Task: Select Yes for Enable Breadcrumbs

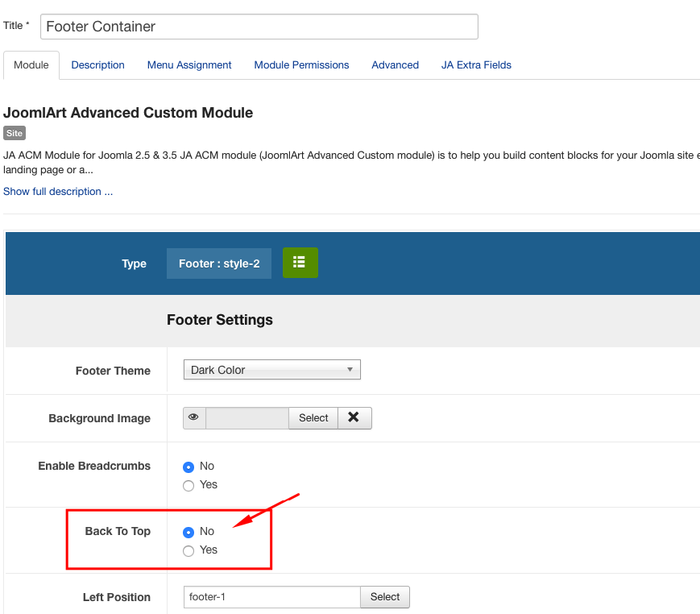Action: pos(188,485)
